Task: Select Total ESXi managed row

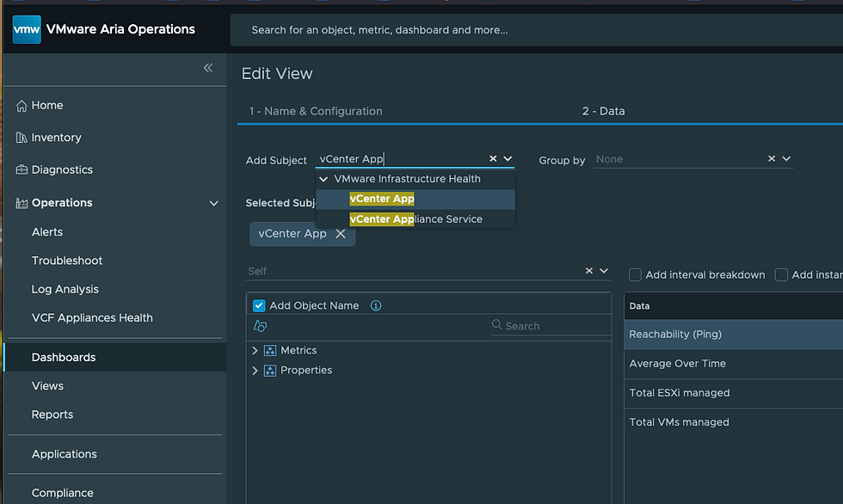Action: coord(733,393)
